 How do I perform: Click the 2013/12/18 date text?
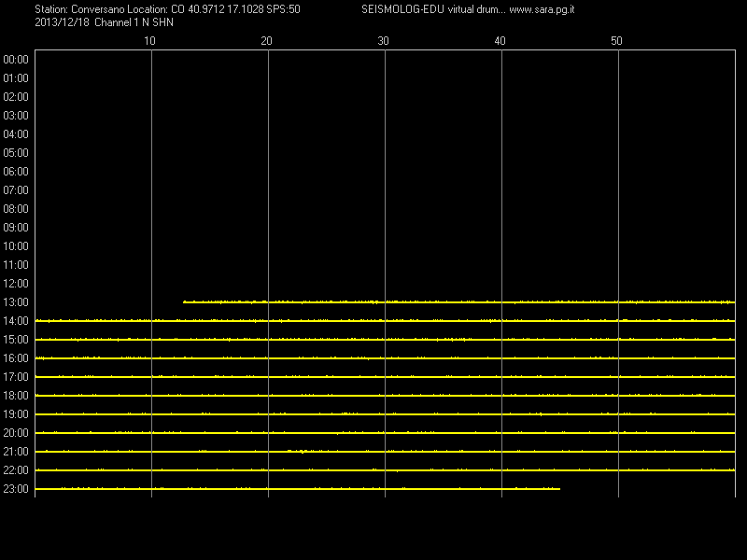[x=62, y=22]
